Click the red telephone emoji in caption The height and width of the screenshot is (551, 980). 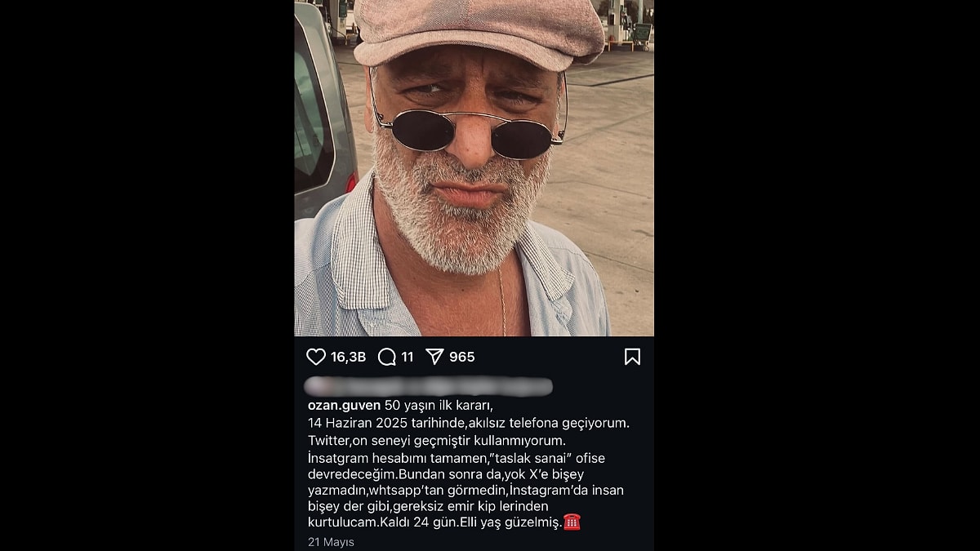(x=572, y=522)
